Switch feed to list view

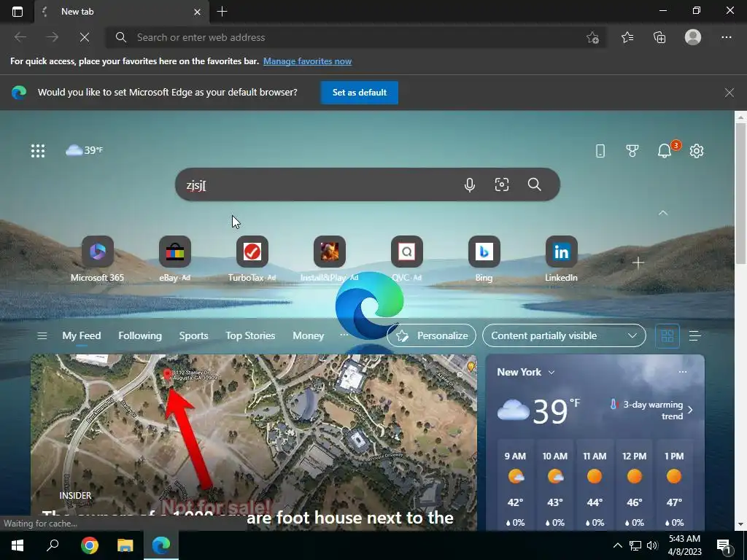point(694,335)
